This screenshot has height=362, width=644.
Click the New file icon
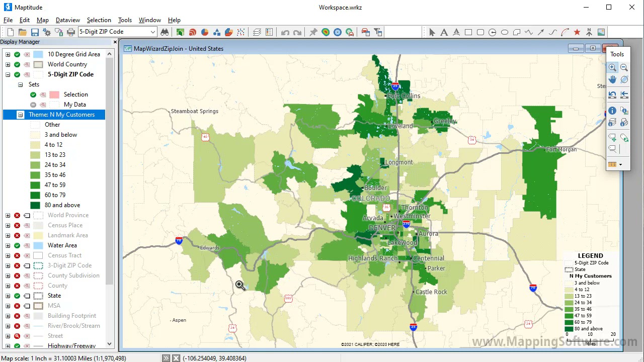click(11, 32)
